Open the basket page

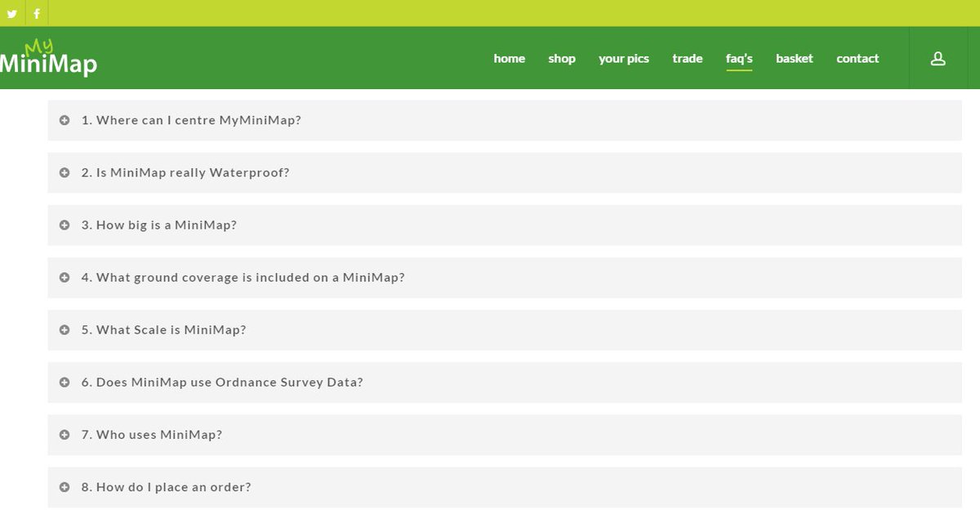795,59
